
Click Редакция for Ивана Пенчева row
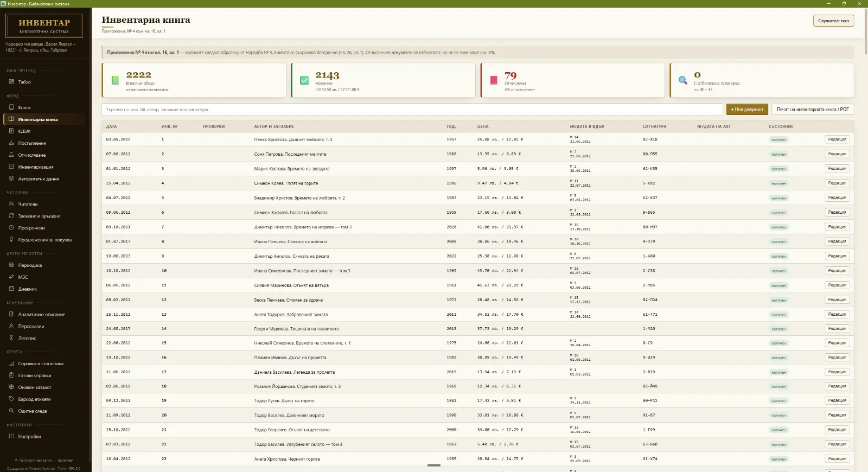tap(837, 241)
